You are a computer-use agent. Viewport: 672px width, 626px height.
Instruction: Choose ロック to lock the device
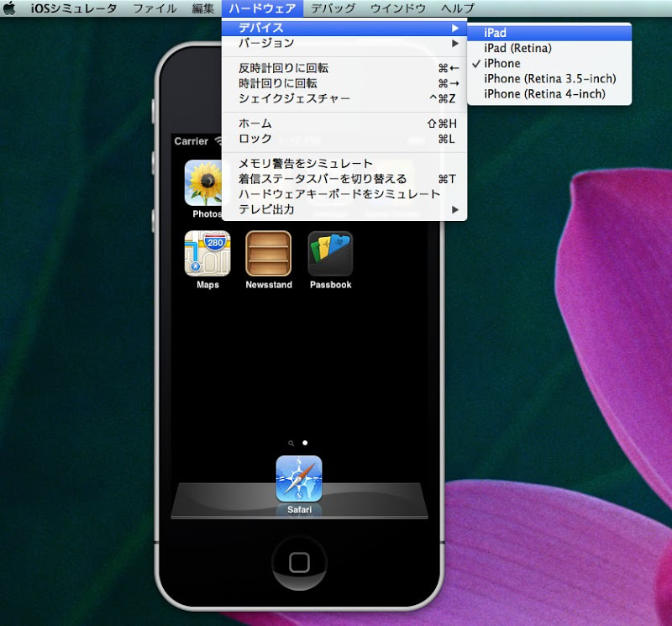coord(344,139)
